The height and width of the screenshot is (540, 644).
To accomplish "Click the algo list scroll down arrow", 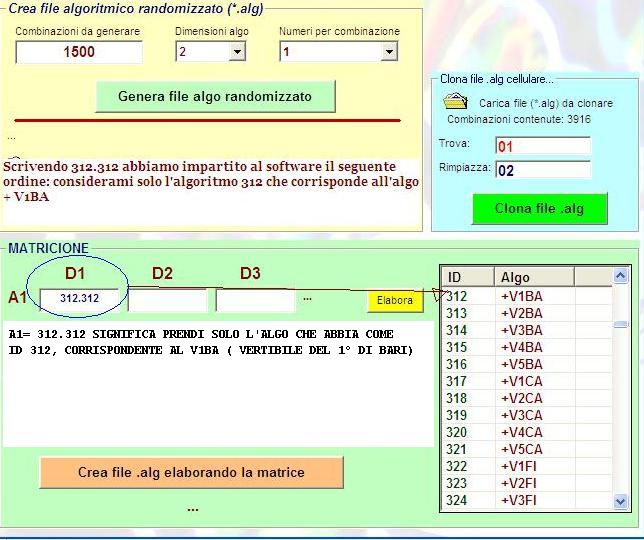I will pyautogui.click(x=621, y=501).
